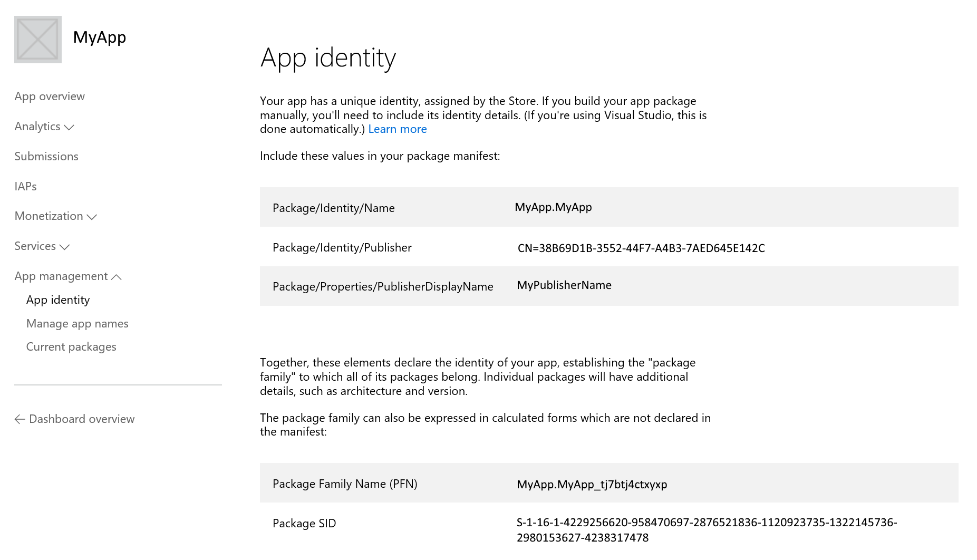Screen dimensions: 977x560
Task: Go to Submissions in the sidebar
Action: pos(46,157)
